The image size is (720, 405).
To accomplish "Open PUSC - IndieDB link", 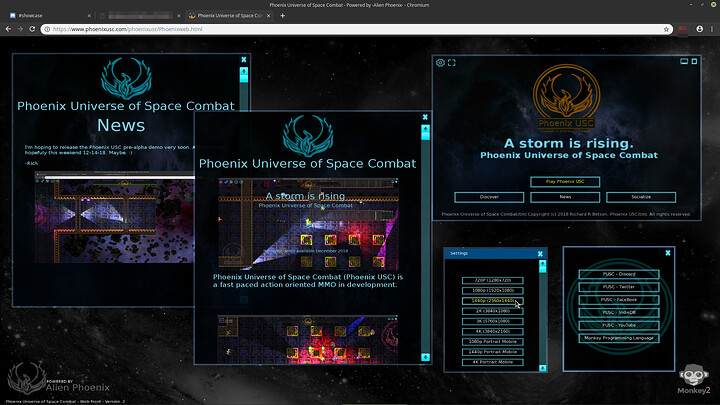I will (619, 313).
